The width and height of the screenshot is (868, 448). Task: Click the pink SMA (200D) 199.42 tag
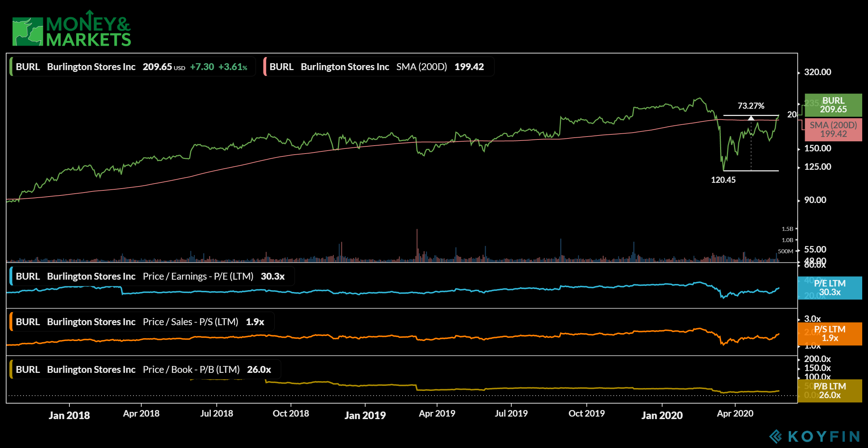(x=833, y=129)
